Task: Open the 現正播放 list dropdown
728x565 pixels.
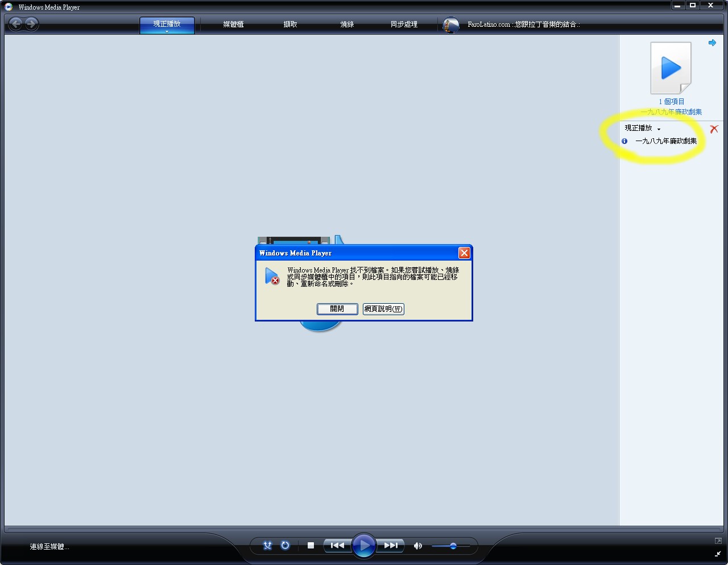Action: pyautogui.click(x=643, y=129)
